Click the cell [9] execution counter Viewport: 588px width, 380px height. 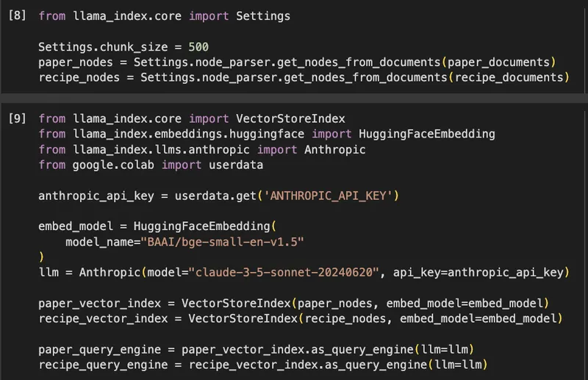coord(17,118)
